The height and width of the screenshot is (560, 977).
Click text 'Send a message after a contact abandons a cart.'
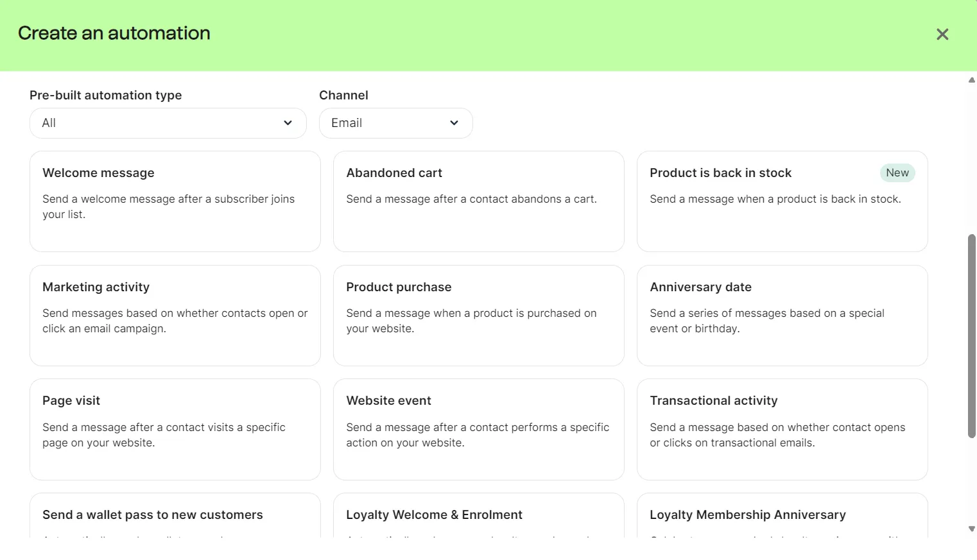coord(472,199)
